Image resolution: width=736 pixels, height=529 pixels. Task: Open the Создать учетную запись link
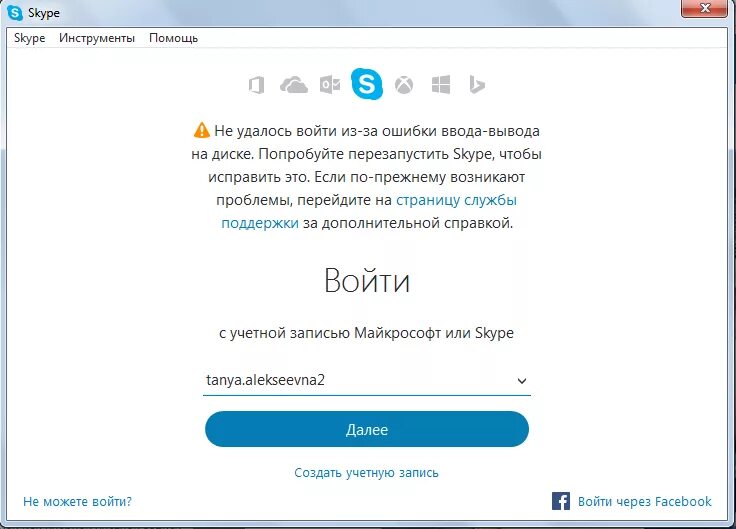pos(366,473)
